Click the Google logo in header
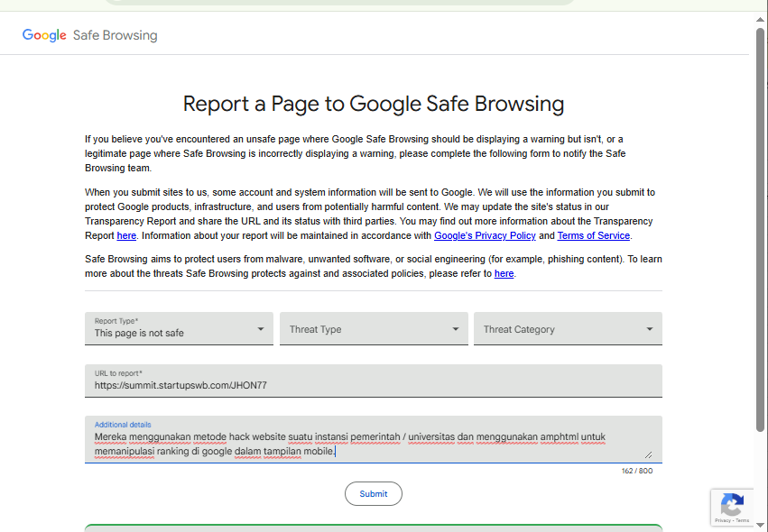This screenshot has width=768, height=532. (44, 35)
